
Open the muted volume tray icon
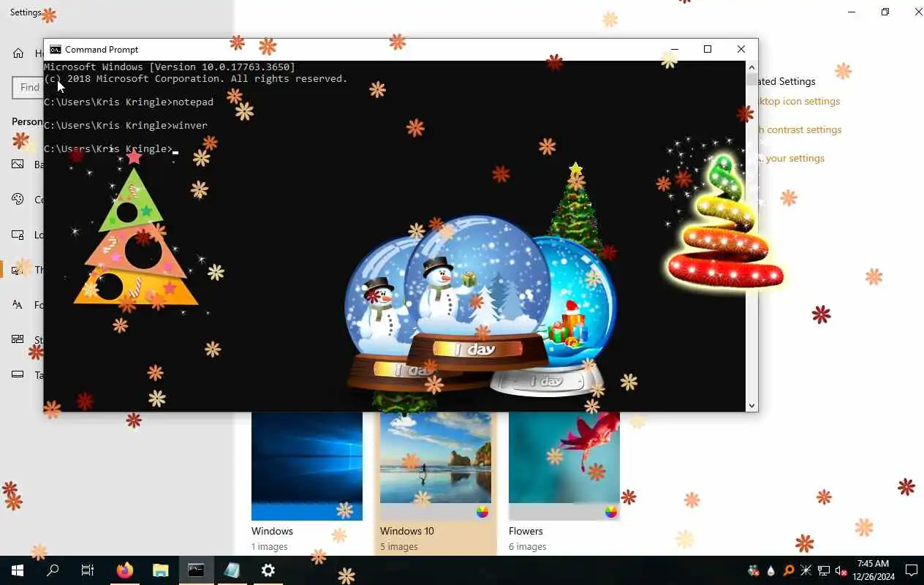click(x=841, y=570)
